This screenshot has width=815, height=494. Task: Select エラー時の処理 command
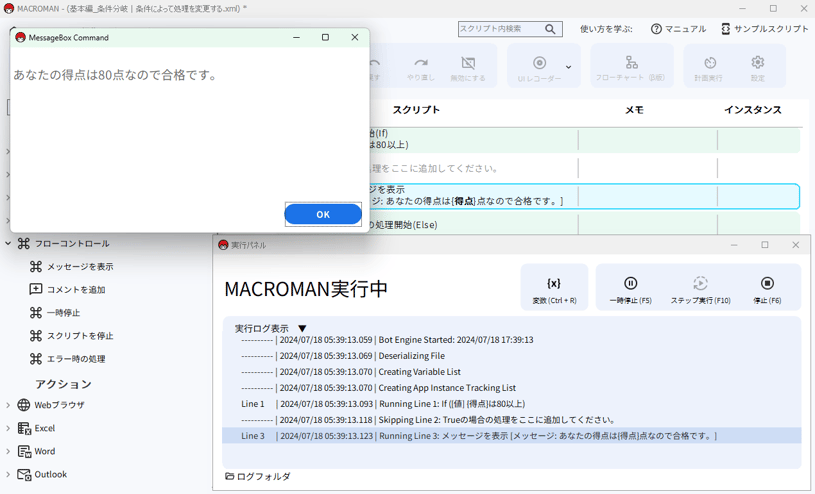point(76,359)
